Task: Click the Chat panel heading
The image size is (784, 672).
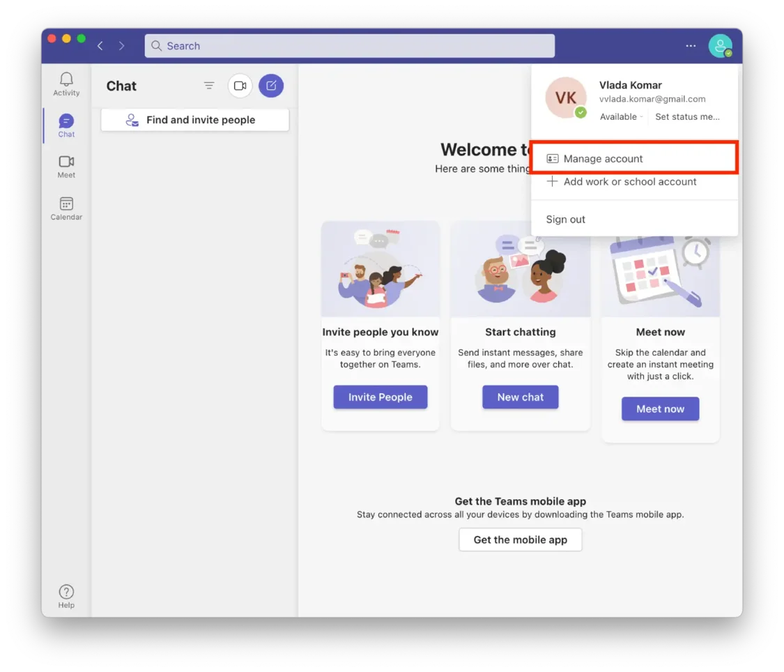Action: coord(121,86)
